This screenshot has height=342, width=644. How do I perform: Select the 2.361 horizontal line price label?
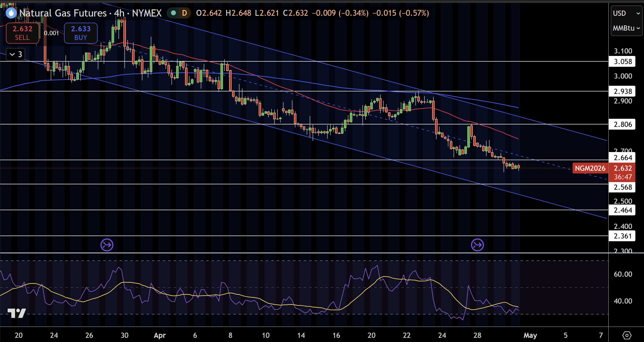(x=622, y=236)
